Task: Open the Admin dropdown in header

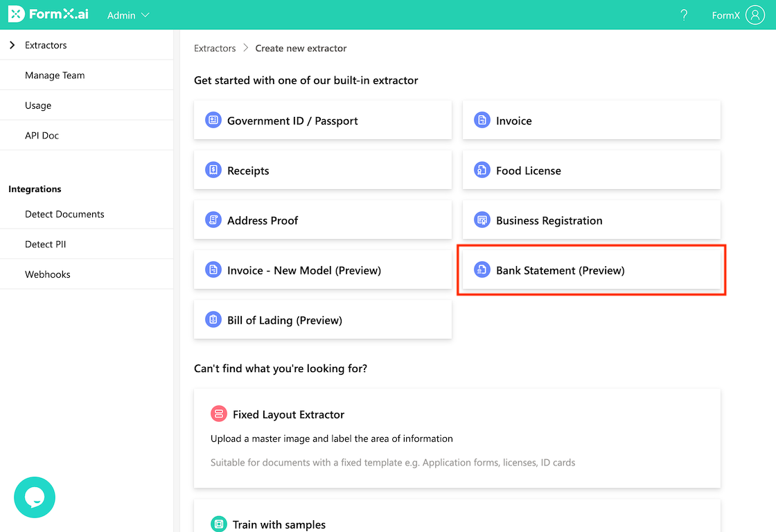Action: (x=128, y=15)
